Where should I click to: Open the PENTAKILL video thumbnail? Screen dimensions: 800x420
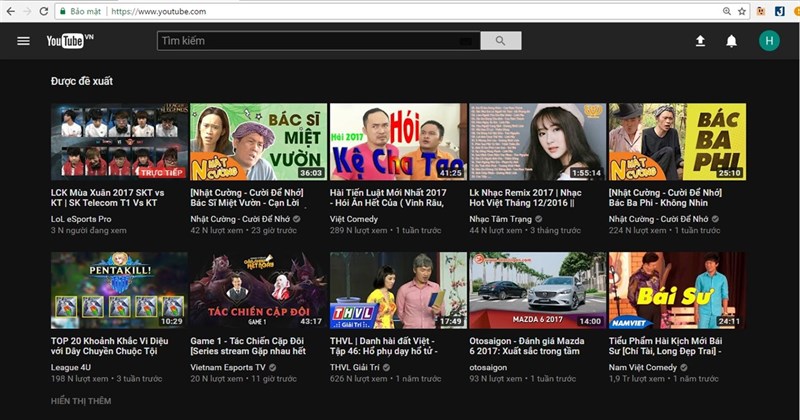pyautogui.click(x=119, y=290)
